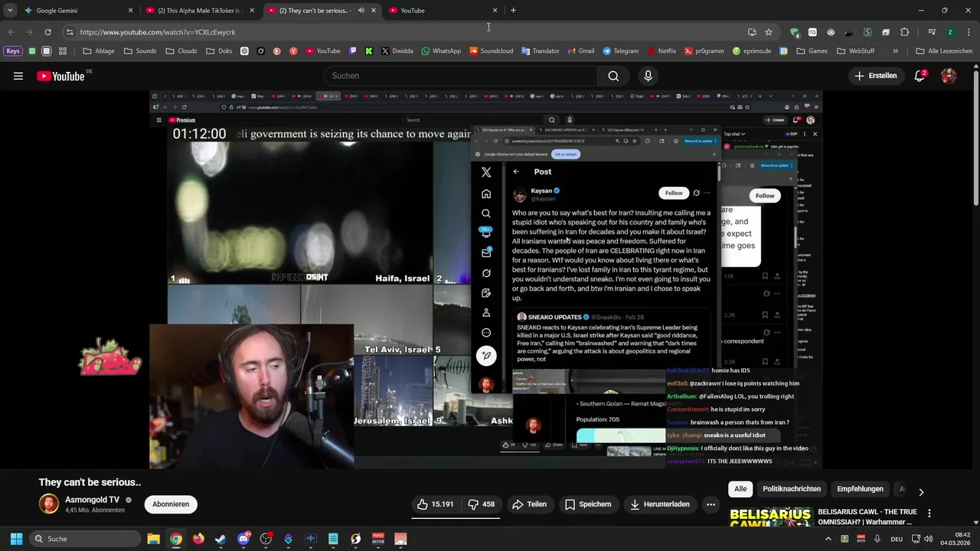Viewport: 980px width, 551px height.
Task: Click the Keys bookmark
Action: 13,51
